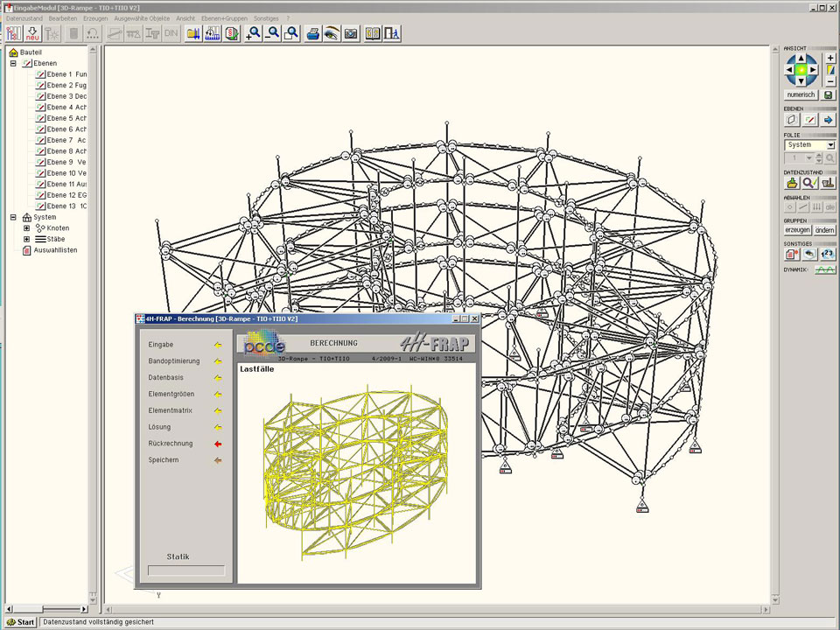Click the 'neu' toolbar icon
The height and width of the screenshot is (630, 840).
click(32, 33)
